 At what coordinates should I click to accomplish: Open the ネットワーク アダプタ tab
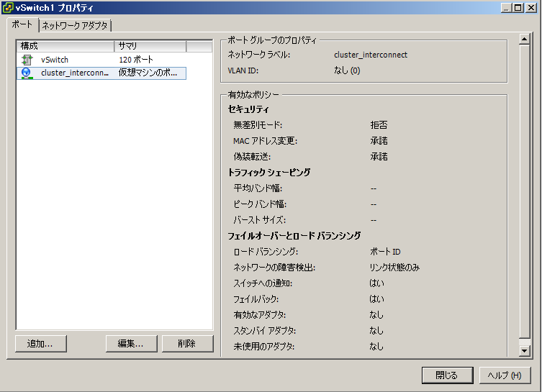[75, 26]
